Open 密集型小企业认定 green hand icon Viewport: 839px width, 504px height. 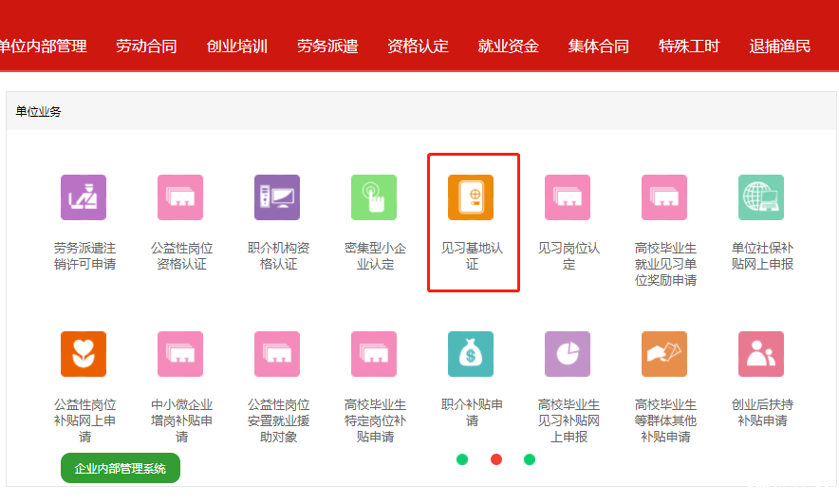pyautogui.click(x=374, y=197)
